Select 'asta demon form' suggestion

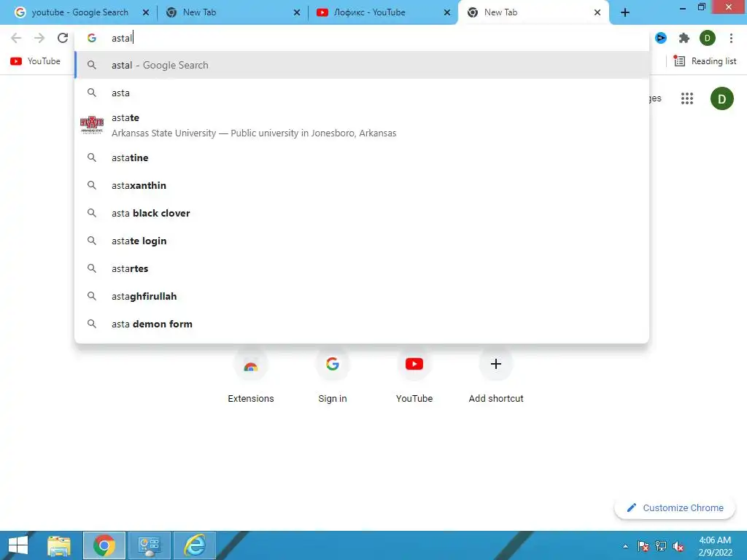click(362, 323)
